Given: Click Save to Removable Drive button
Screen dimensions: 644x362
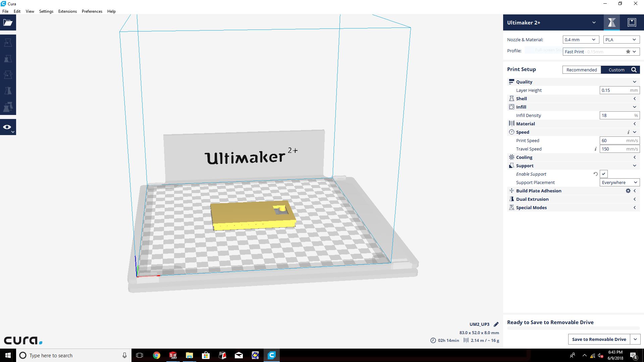Looking at the screenshot, I should pos(599,339).
